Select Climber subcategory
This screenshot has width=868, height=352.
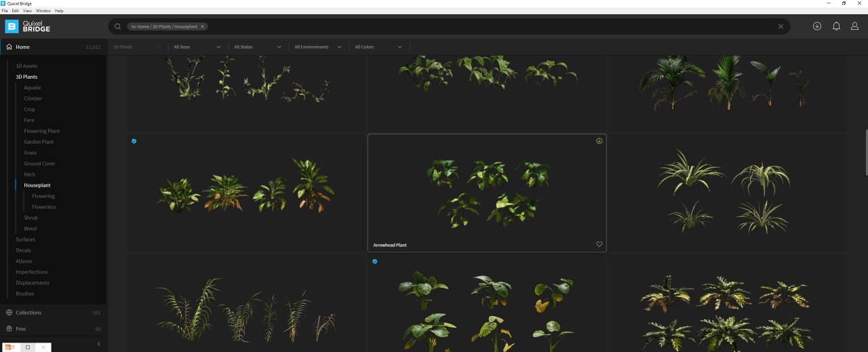point(33,98)
